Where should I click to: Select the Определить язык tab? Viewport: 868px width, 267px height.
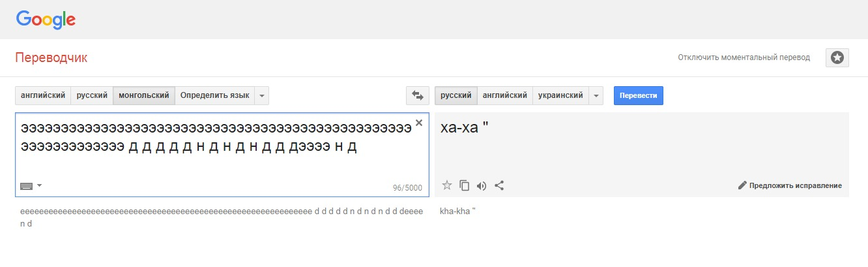pos(215,95)
